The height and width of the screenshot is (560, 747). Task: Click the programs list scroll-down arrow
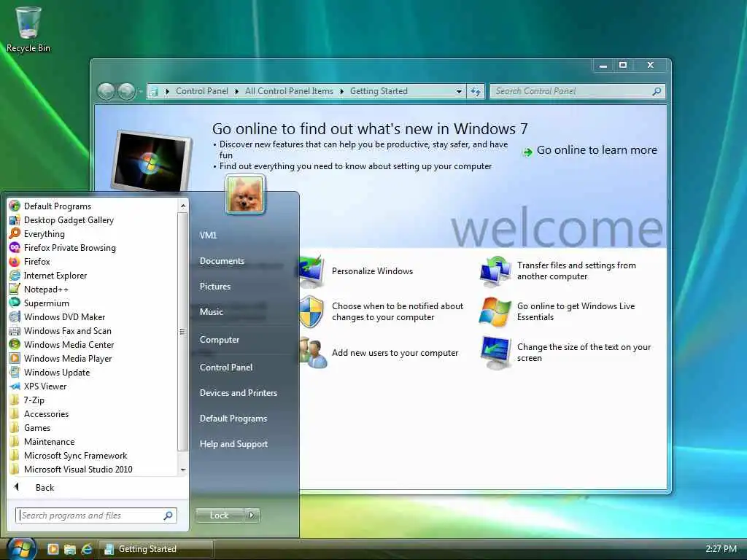pos(183,470)
